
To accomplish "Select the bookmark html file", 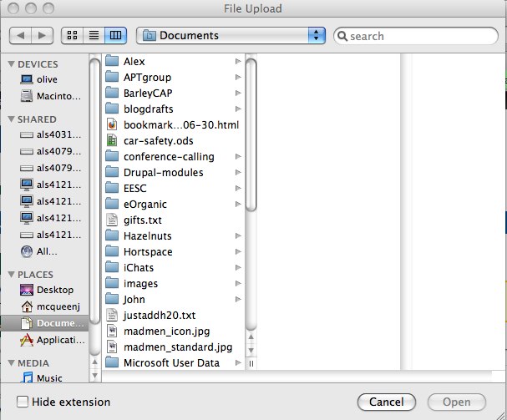I will [174, 124].
